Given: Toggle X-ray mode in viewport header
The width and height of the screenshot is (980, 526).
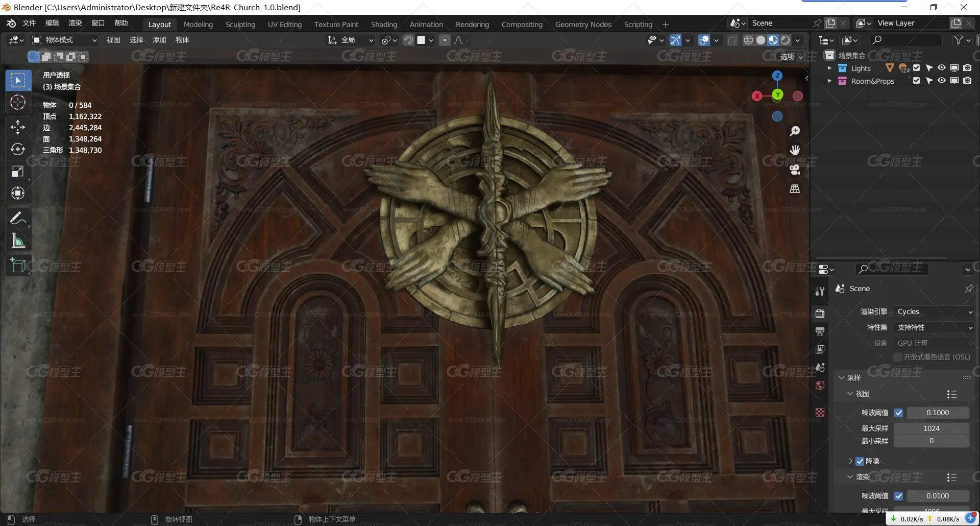Looking at the screenshot, I should click(732, 40).
